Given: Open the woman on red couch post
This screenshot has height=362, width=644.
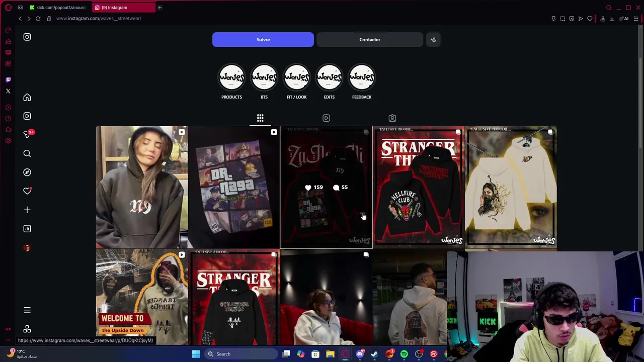Looking at the screenshot, I should click(326, 298).
